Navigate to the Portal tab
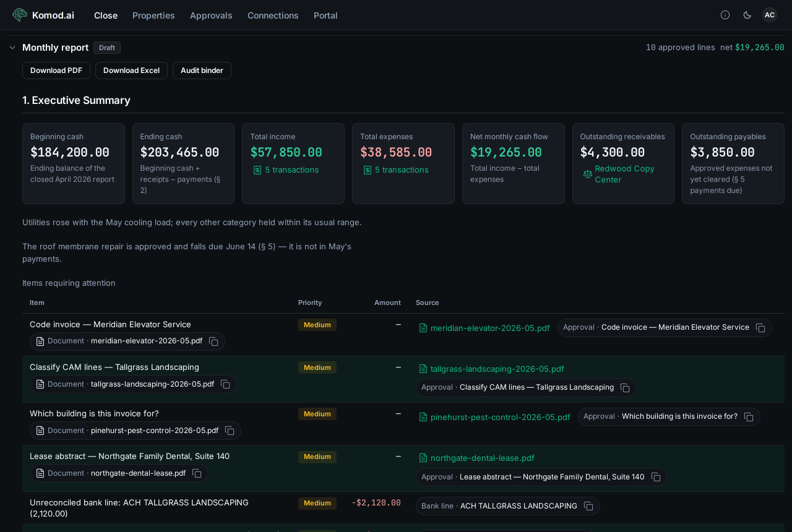 [325, 15]
